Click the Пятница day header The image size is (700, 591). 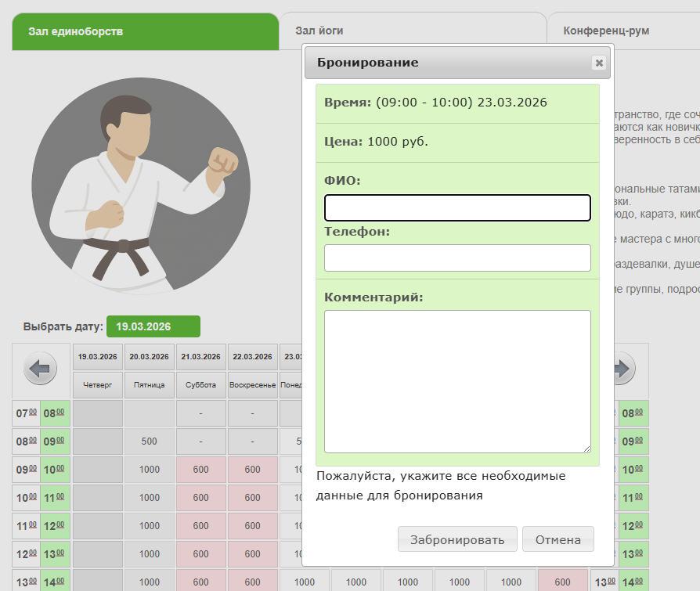[x=149, y=385]
